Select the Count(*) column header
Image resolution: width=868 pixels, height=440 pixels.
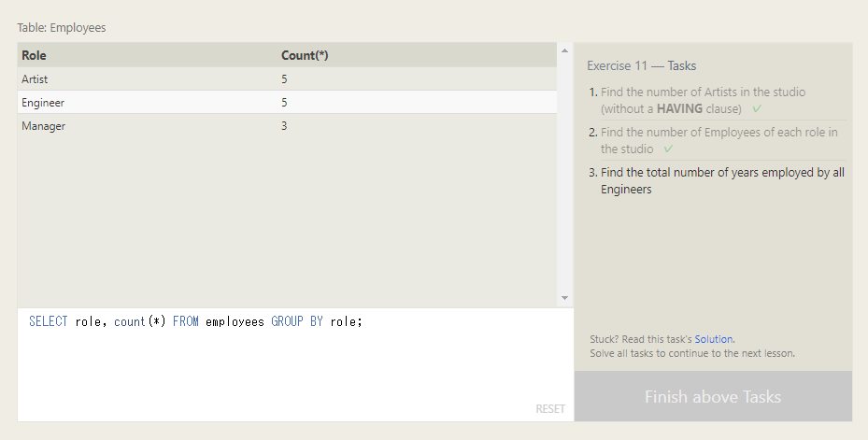(305, 55)
